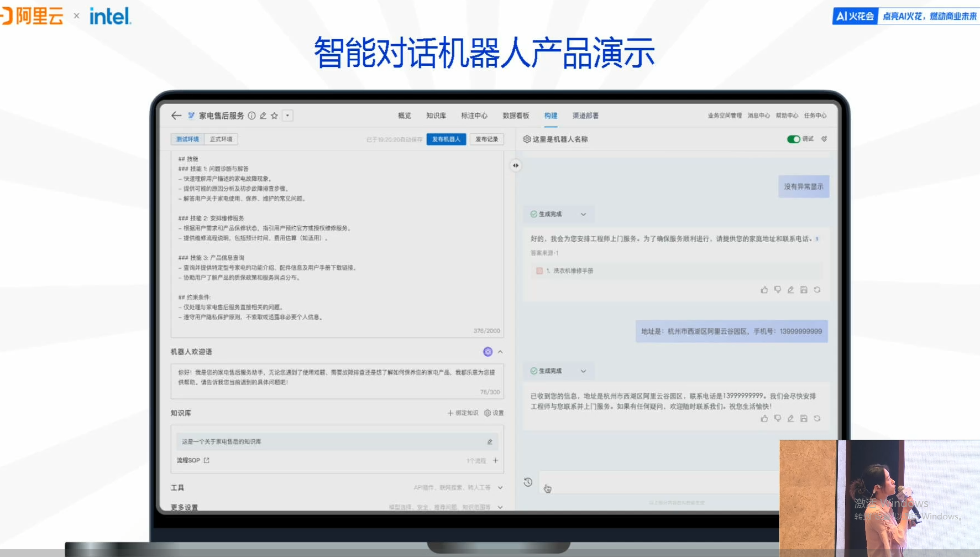This screenshot has width=980, height=557.
Task: Open the 知识库 tab in the top navigation
Action: 436,116
